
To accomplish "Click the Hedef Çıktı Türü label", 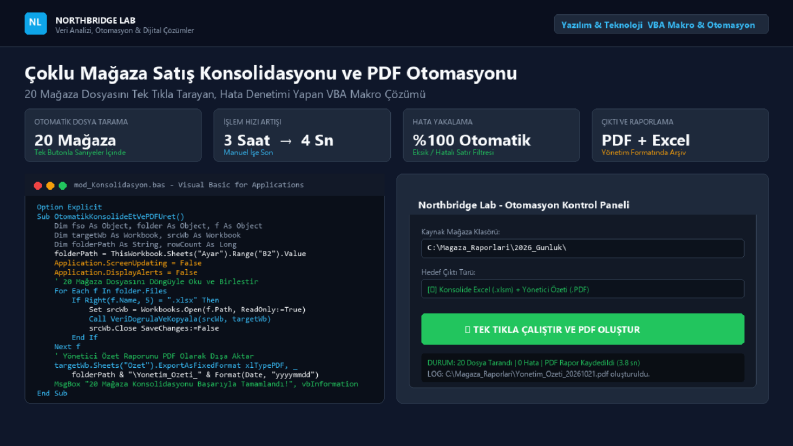I will pyautogui.click(x=448, y=272).
